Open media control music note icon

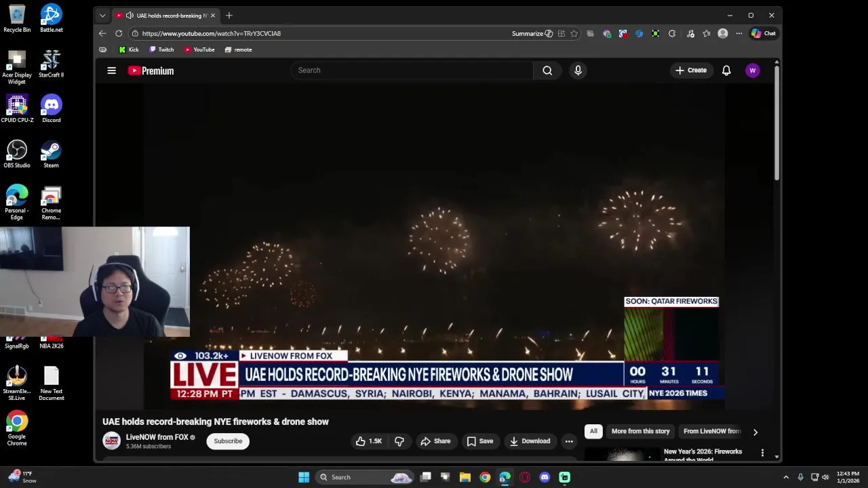tap(690, 33)
